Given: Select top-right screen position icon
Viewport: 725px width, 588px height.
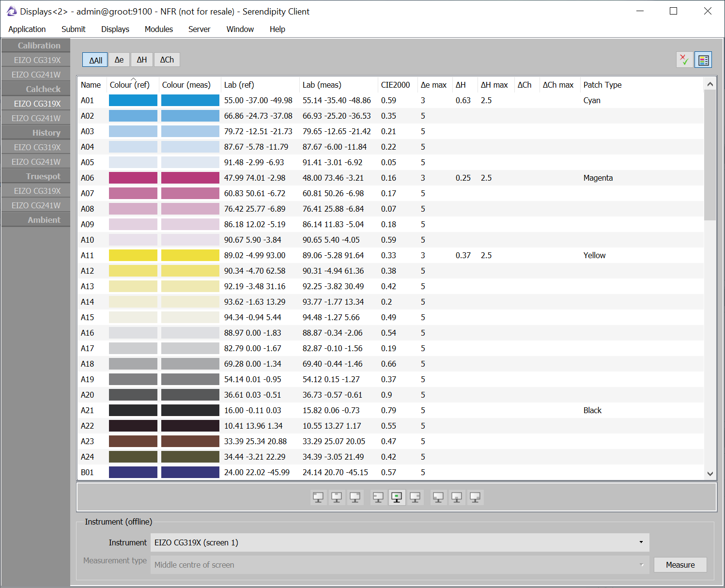Looking at the screenshot, I should click(355, 497).
